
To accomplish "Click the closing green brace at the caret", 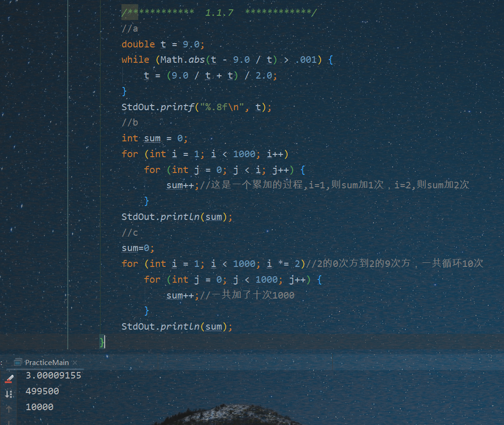I will pyautogui.click(x=102, y=342).
